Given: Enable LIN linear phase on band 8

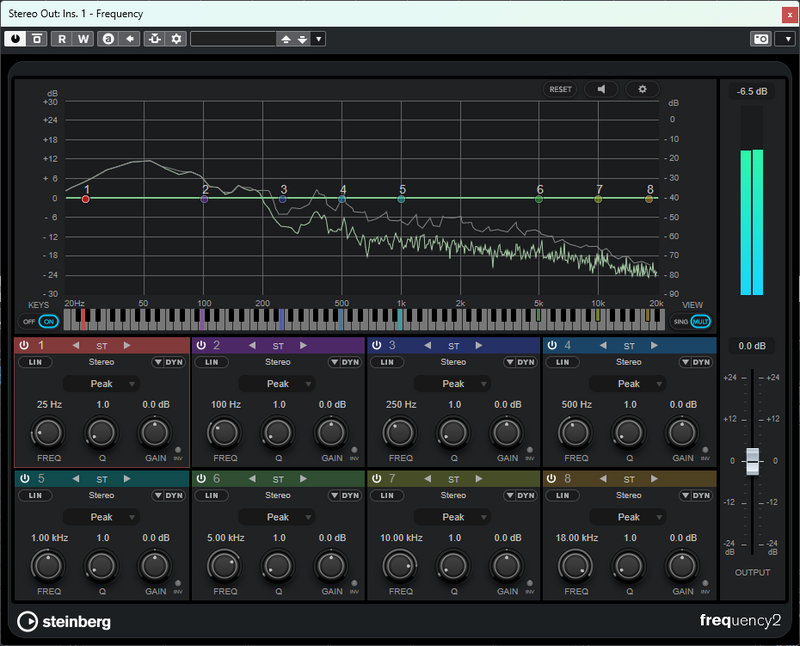Looking at the screenshot, I should coord(562,495).
